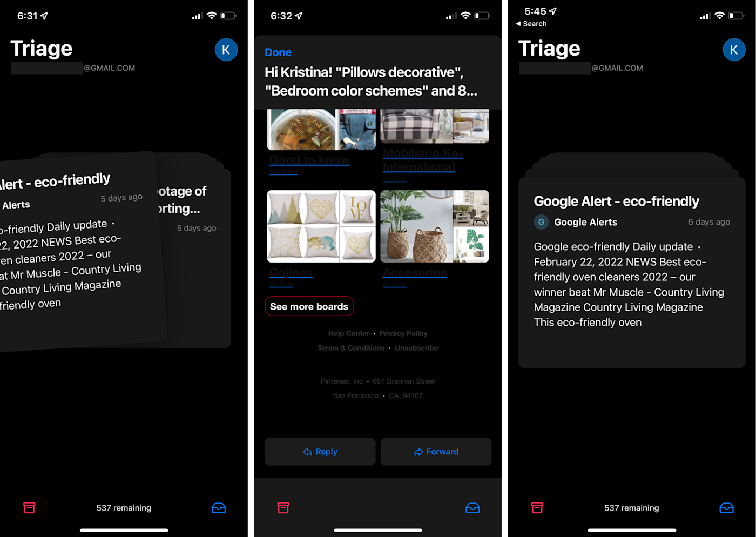756x537 pixels.
Task: Tap the Unsubscribe link
Action: (x=416, y=348)
